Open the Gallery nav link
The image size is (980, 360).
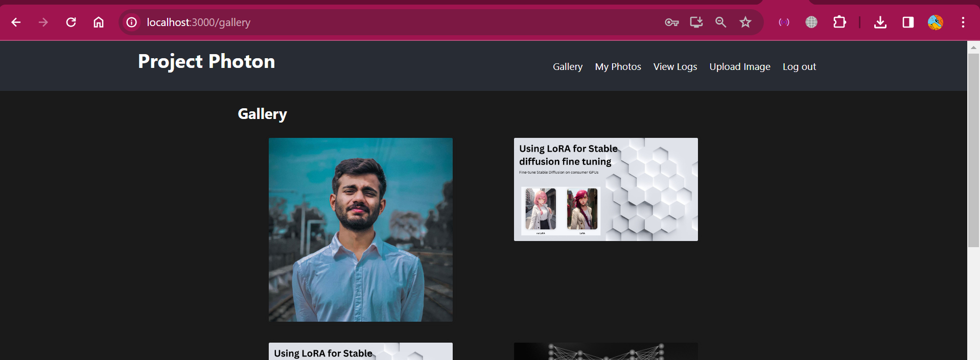pyautogui.click(x=568, y=67)
